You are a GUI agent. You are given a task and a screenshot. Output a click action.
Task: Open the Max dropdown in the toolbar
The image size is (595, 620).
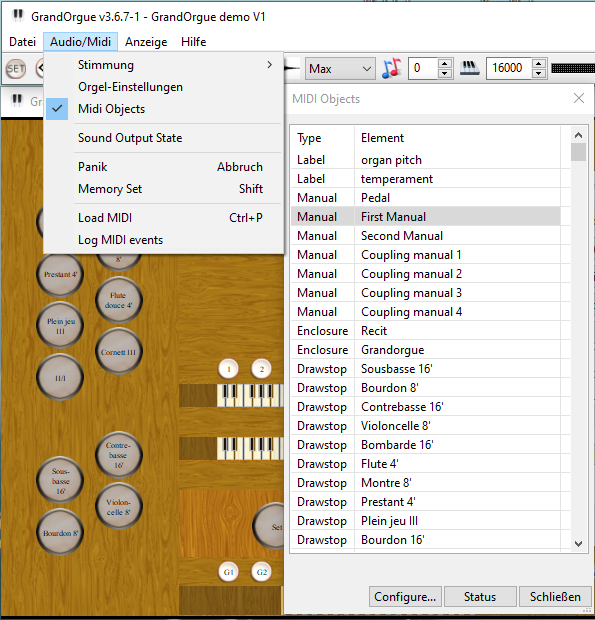click(x=340, y=69)
